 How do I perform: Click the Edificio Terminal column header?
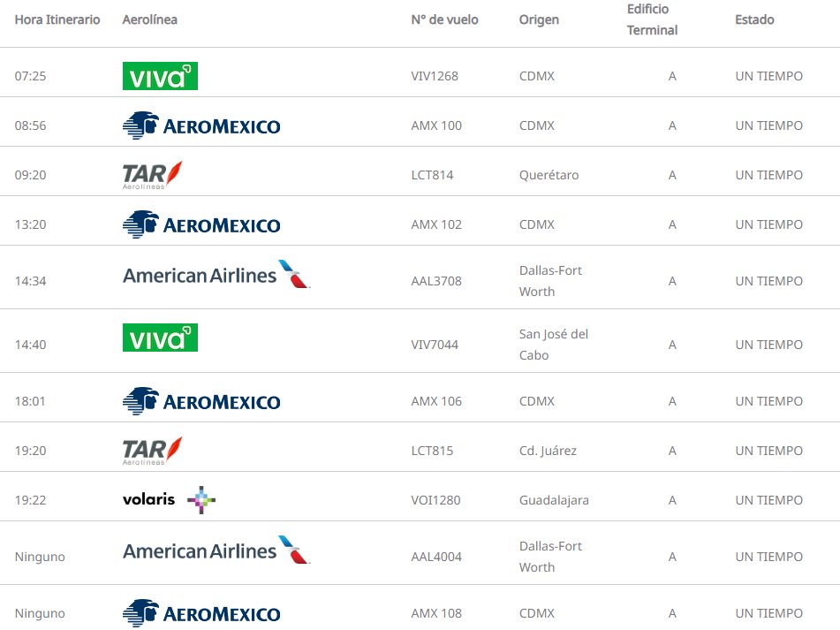(x=652, y=19)
